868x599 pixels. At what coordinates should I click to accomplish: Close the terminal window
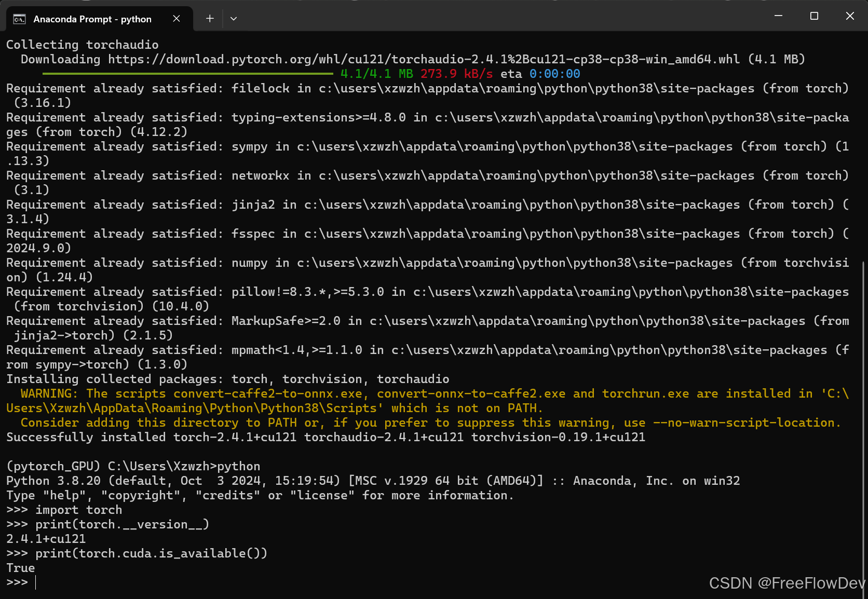pos(850,16)
